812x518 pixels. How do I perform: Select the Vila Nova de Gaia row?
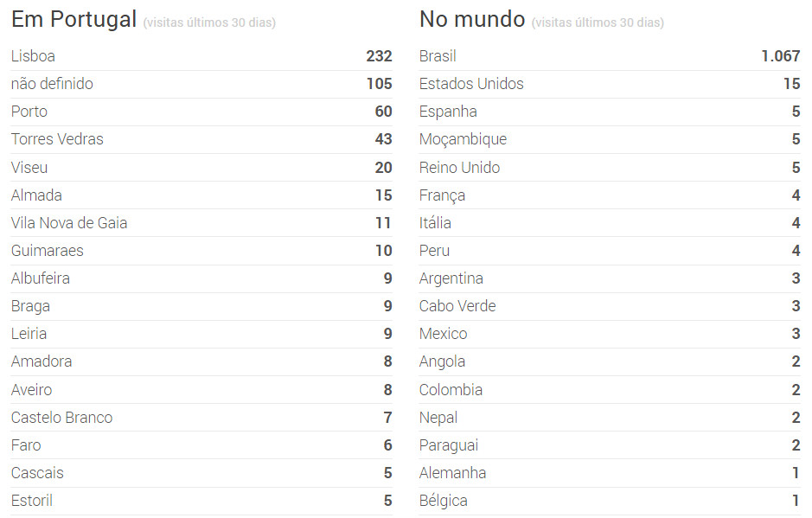[201, 223]
